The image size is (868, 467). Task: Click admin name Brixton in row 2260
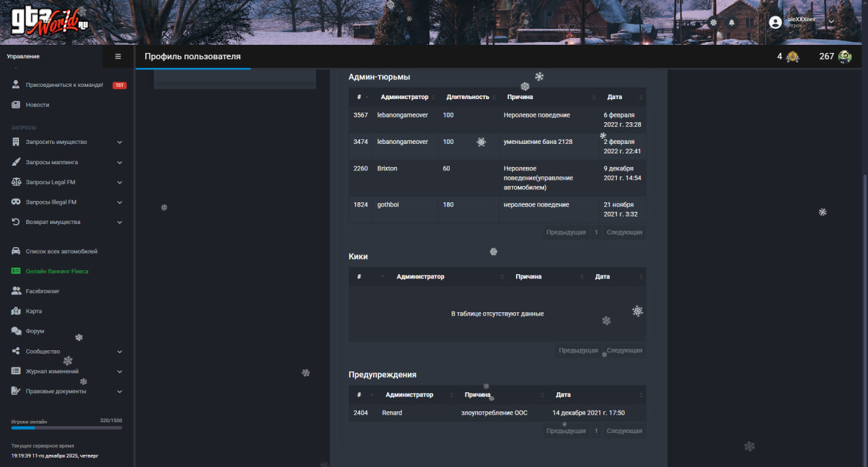(387, 168)
